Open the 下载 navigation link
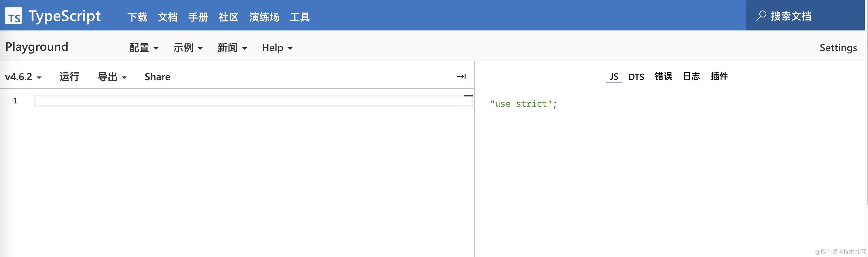This screenshot has width=868, height=257. [x=137, y=17]
